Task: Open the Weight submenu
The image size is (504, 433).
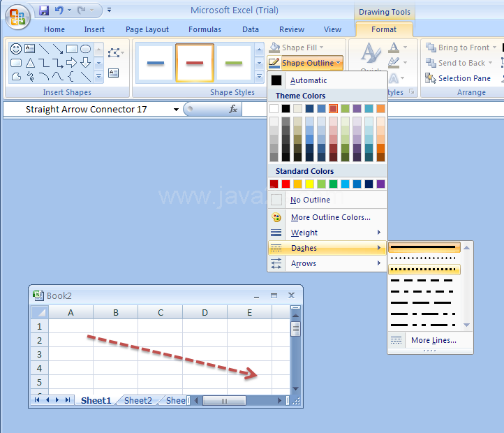Action: pyautogui.click(x=327, y=233)
